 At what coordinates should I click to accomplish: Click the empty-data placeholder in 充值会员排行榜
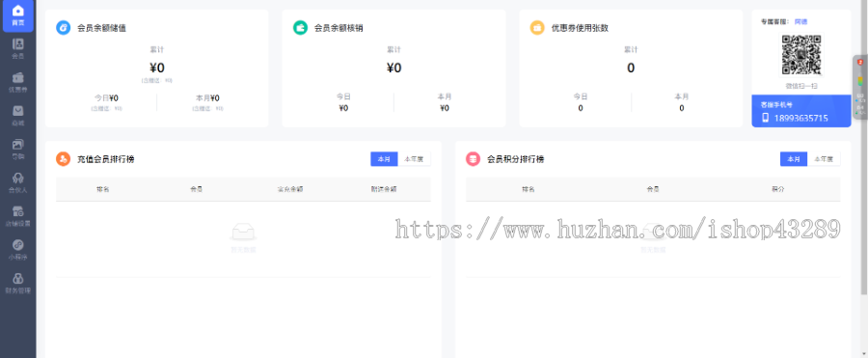click(x=244, y=237)
